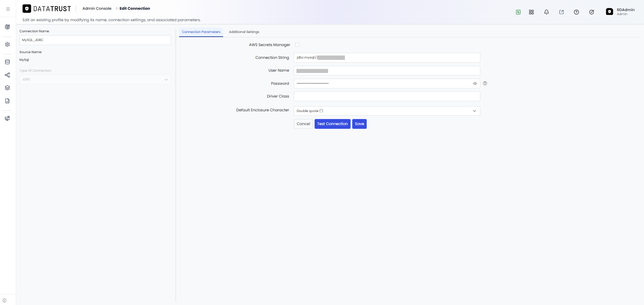Click the Cancel button
Viewport: 644px width, 305px height.
point(303,124)
